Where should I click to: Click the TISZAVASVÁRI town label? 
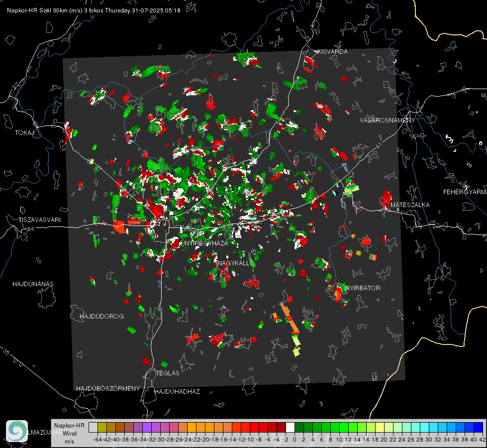click(39, 220)
